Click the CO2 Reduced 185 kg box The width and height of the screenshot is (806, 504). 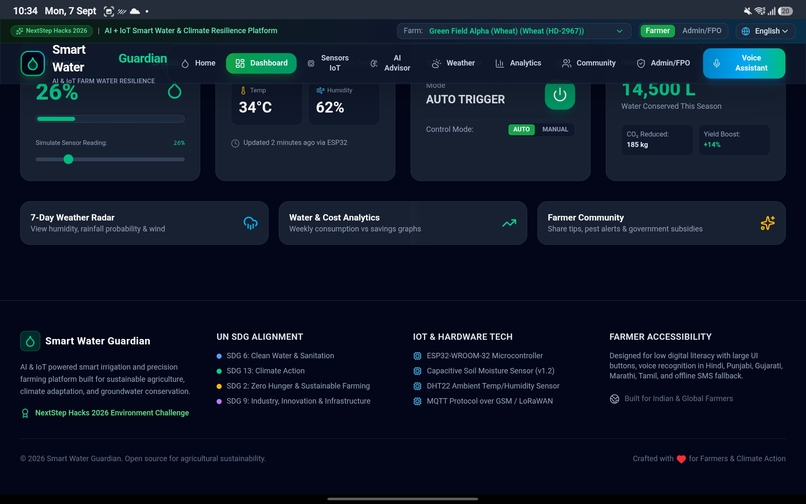(657, 139)
